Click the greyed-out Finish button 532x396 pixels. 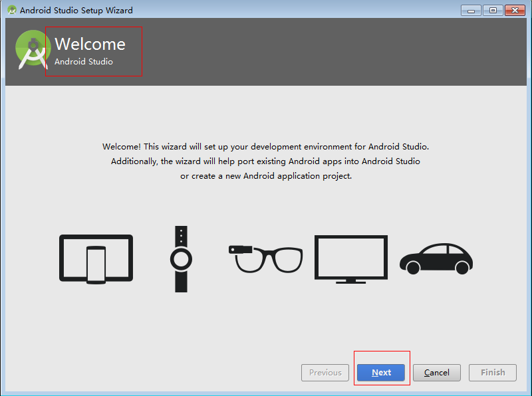coord(493,373)
